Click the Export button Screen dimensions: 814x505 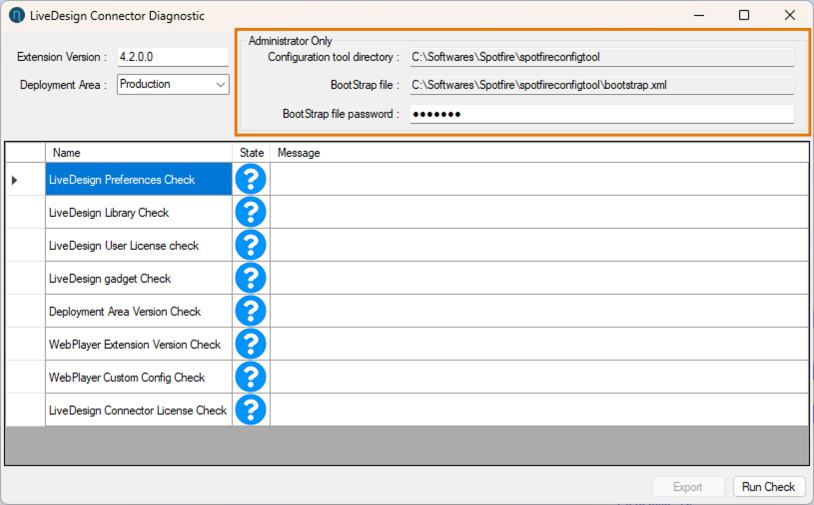pos(688,487)
